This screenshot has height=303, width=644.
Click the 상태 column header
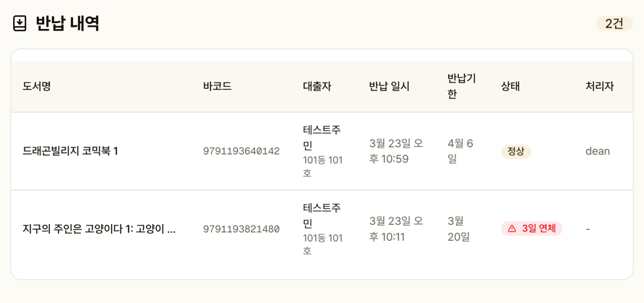pyautogui.click(x=510, y=87)
